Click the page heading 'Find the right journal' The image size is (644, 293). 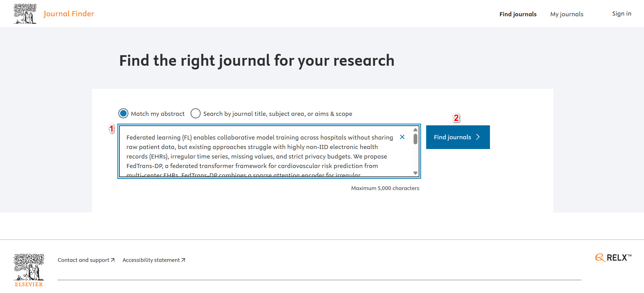(x=257, y=61)
